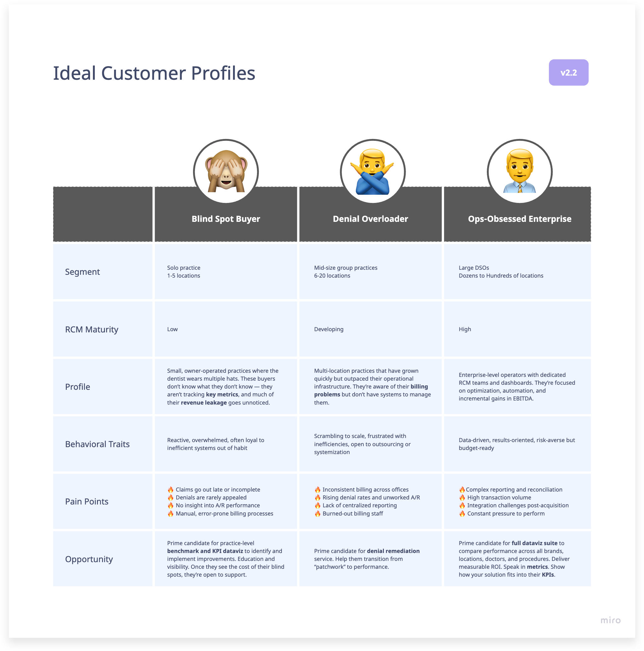This screenshot has height=651, width=644.
Task: Click the miro logo watermark
Action: pyautogui.click(x=610, y=620)
